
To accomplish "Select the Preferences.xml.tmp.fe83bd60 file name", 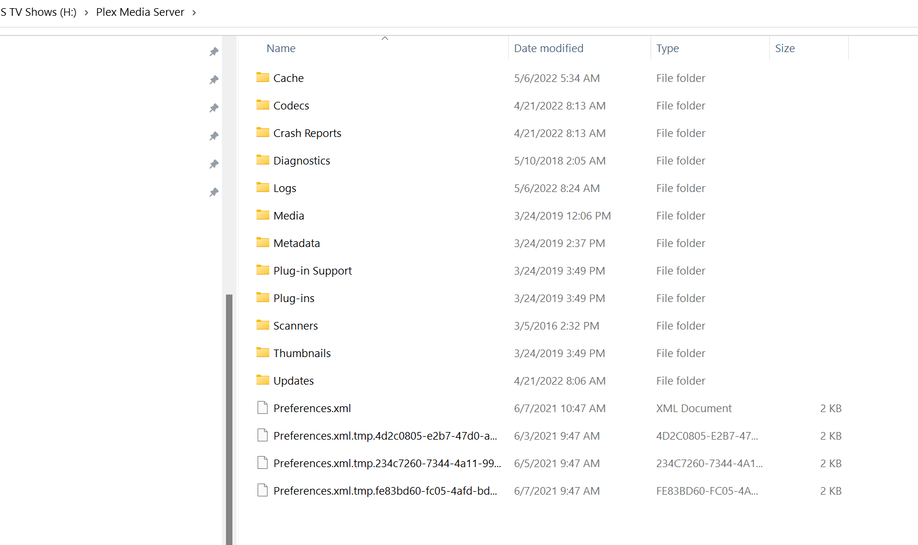I will pyautogui.click(x=385, y=491).
